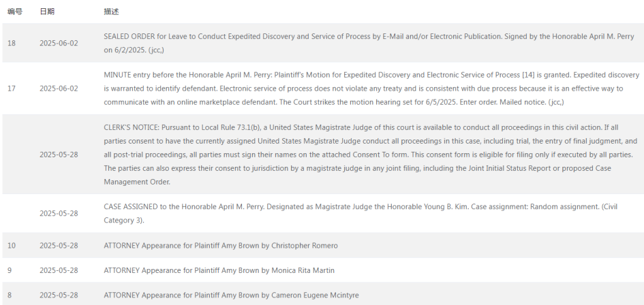Image resolution: width=644 pixels, height=305 pixels.
Task: Click the 日期 column header
Action: [47, 12]
